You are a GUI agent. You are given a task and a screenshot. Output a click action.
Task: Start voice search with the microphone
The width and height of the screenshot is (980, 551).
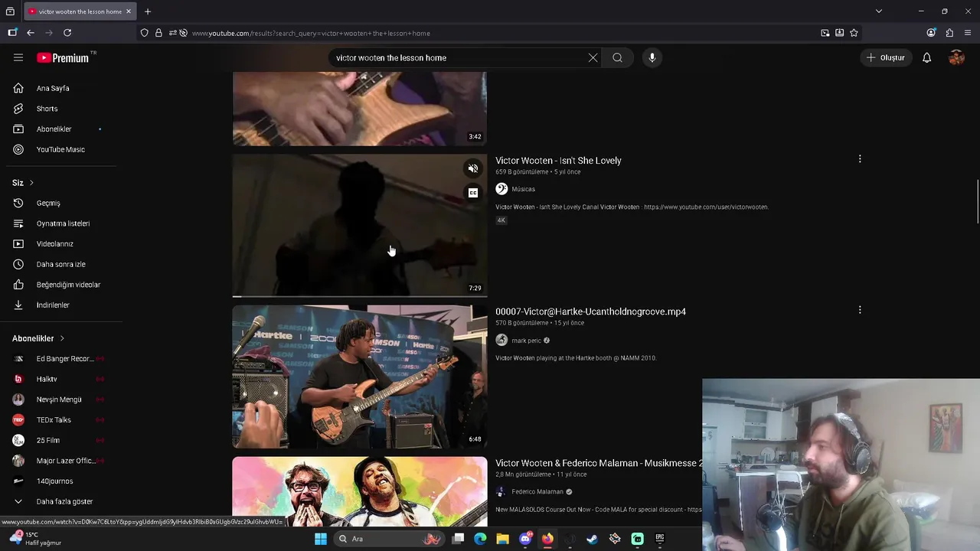click(652, 57)
